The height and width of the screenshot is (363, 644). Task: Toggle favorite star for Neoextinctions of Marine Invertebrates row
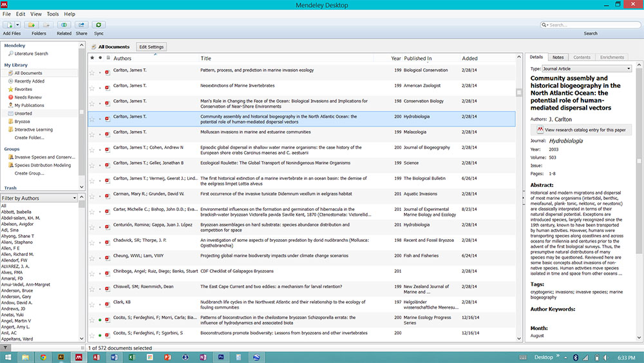click(x=92, y=88)
